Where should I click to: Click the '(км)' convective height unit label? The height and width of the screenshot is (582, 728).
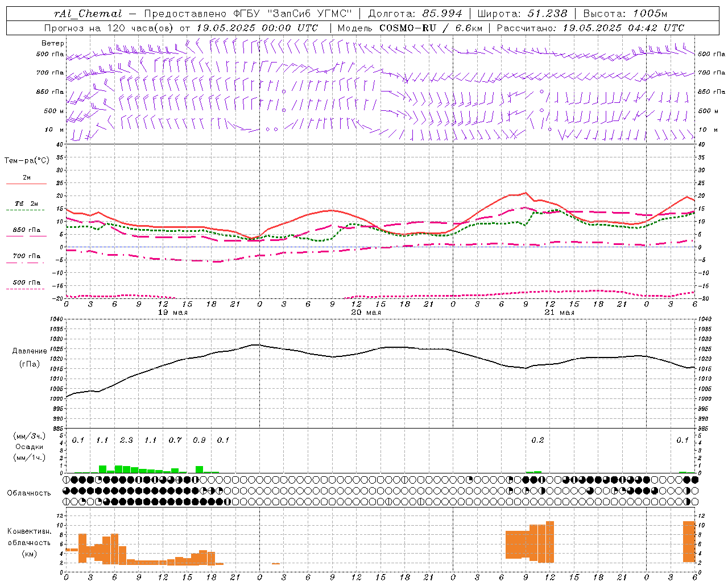click(x=30, y=553)
